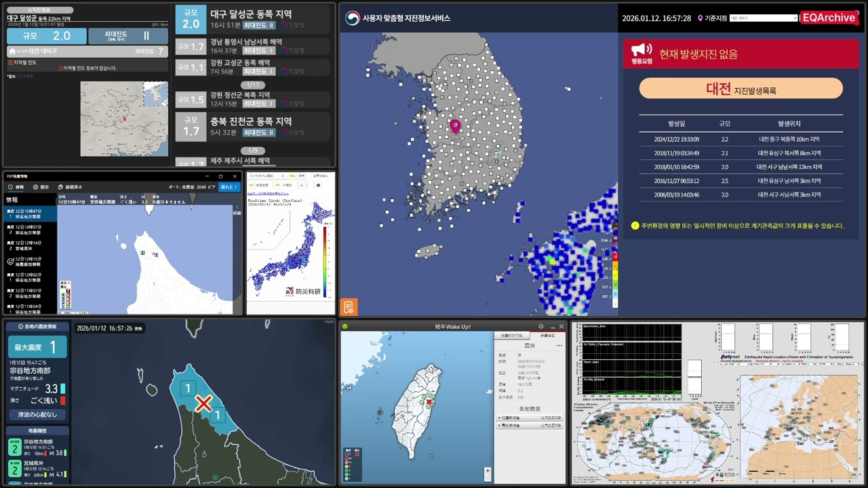
Task: Toggle the first ON switch in NIED monitor
Action: click(x=250, y=184)
